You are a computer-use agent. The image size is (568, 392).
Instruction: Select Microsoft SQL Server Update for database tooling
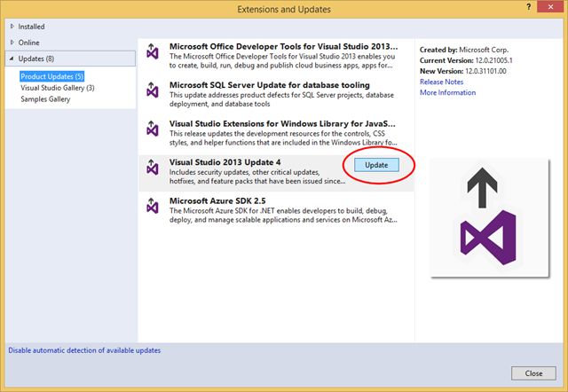(x=270, y=85)
